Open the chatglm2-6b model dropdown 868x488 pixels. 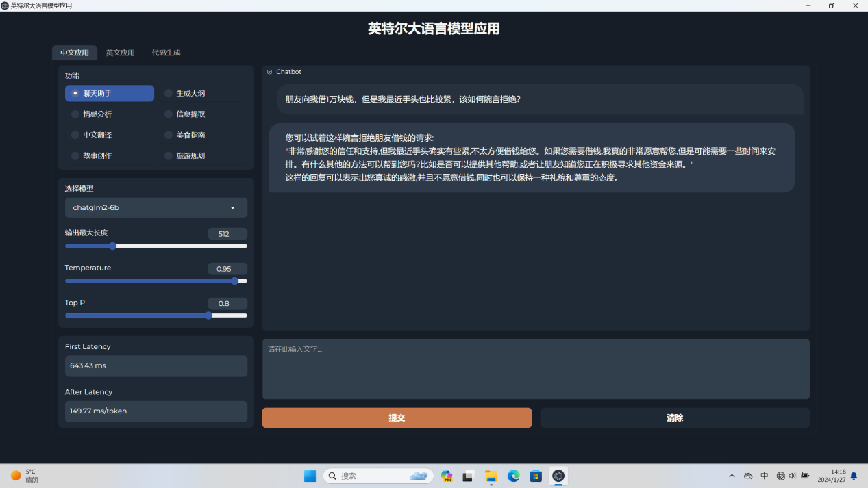156,208
